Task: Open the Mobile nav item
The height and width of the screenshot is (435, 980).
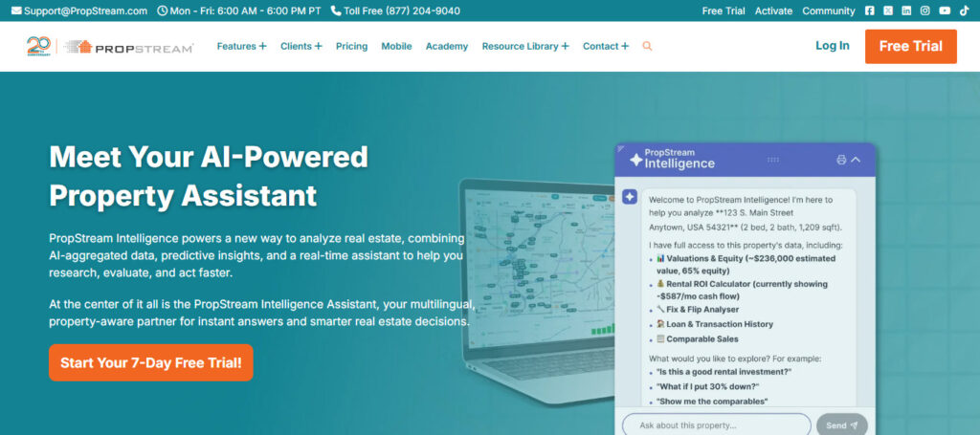Action: pyautogui.click(x=397, y=46)
